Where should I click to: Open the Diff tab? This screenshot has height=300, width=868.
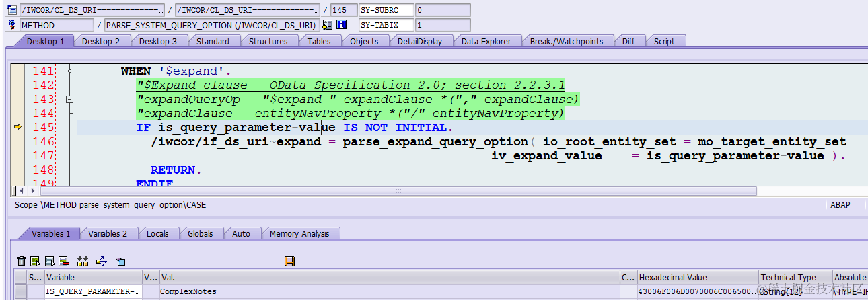[x=628, y=41]
